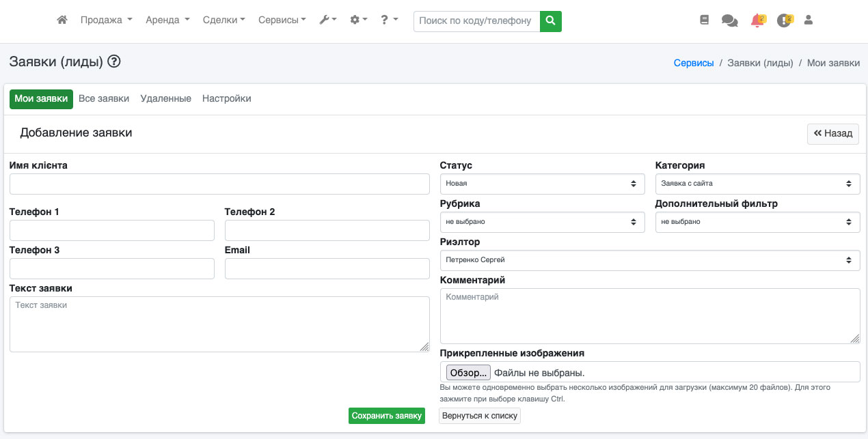Click the Сохранить заявку button
The image size is (868, 439).
coord(386,416)
